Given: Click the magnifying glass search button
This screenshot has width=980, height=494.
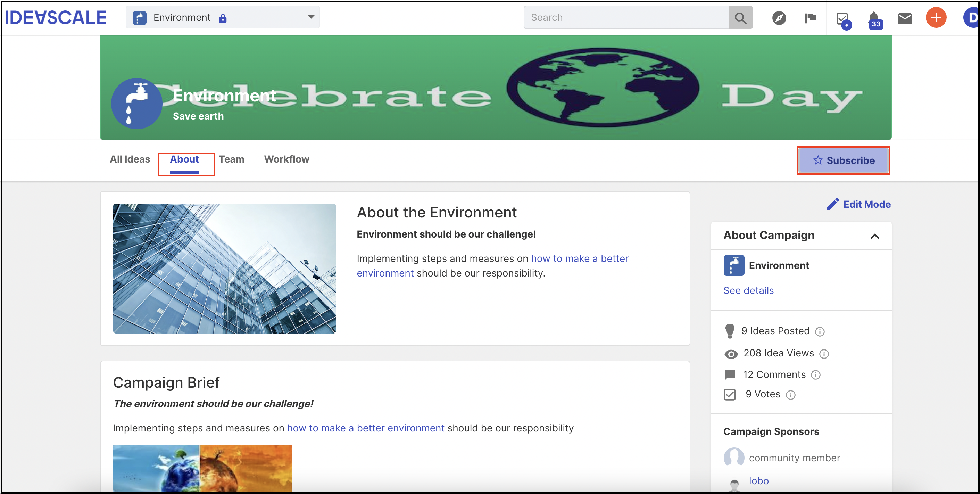Looking at the screenshot, I should pos(740,17).
